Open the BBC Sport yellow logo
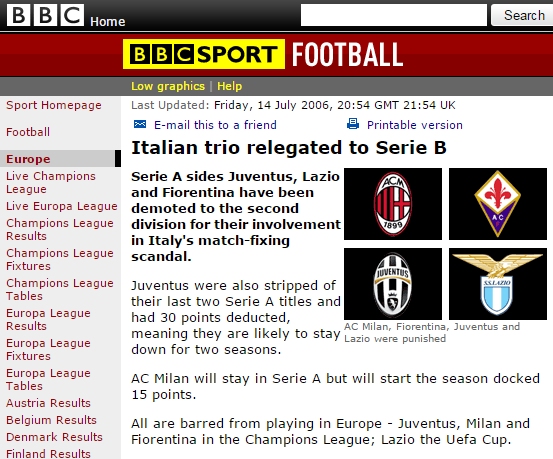This screenshot has height=459, width=553. tap(204, 54)
